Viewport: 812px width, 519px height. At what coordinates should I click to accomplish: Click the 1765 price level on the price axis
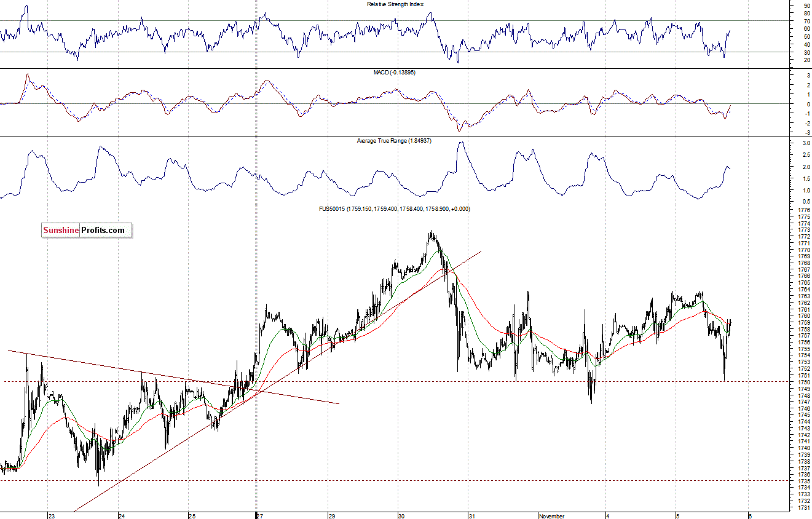click(803, 283)
